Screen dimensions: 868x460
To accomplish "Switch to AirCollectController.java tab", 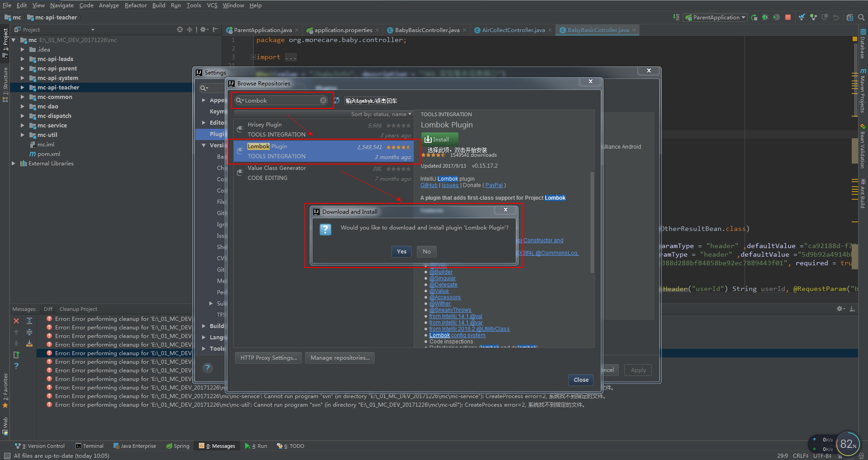I will tap(513, 30).
